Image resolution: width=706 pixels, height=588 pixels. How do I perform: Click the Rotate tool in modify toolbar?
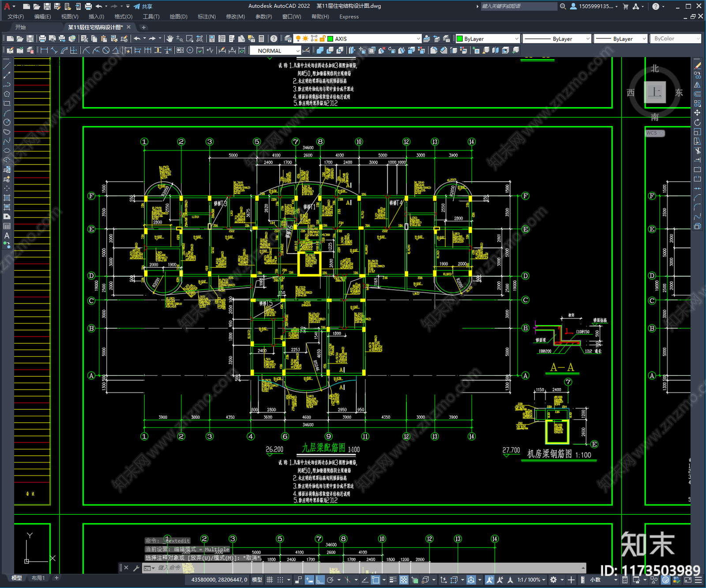pyautogui.click(x=697, y=122)
